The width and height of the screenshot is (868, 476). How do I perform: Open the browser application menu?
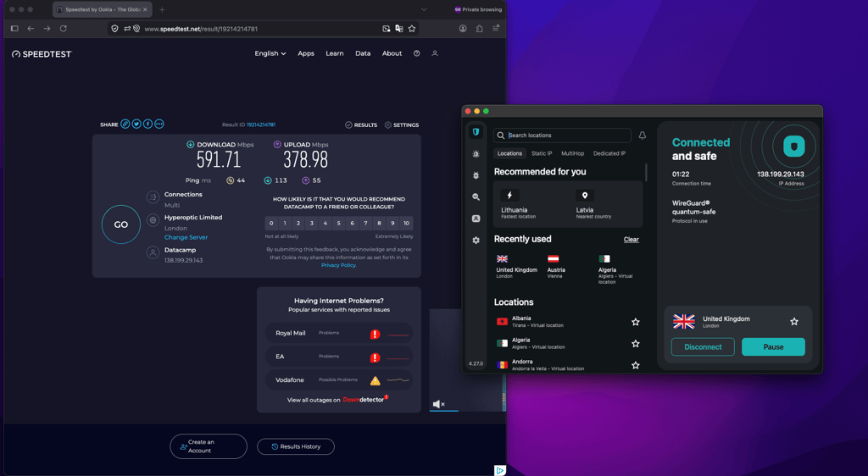496,29
